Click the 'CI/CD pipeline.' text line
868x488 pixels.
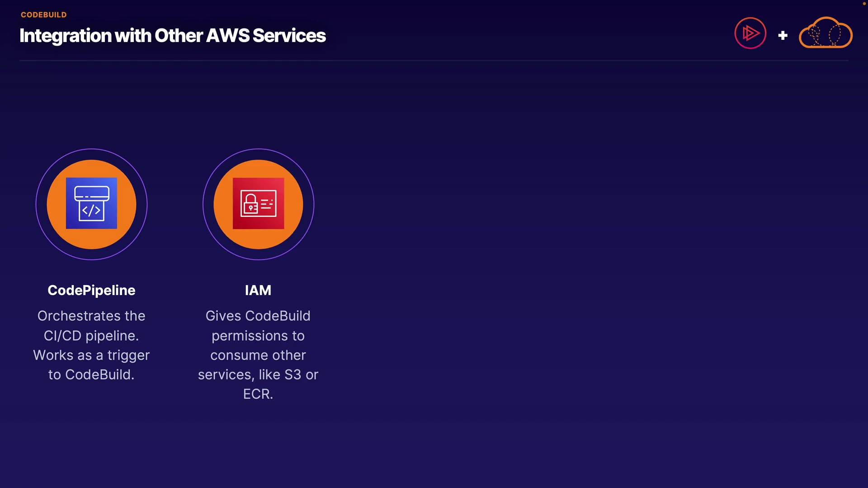pyautogui.click(x=91, y=336)
